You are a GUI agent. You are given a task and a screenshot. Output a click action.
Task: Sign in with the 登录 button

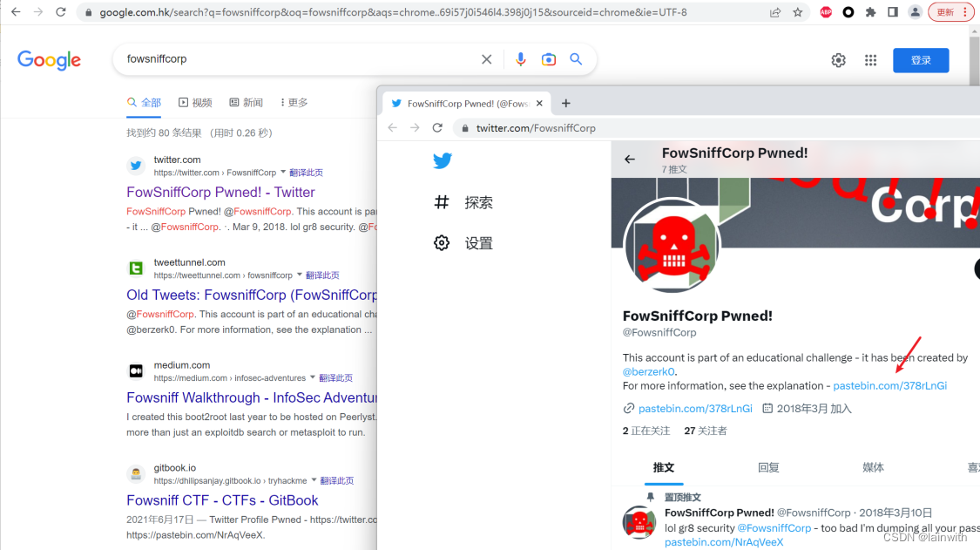921,60
